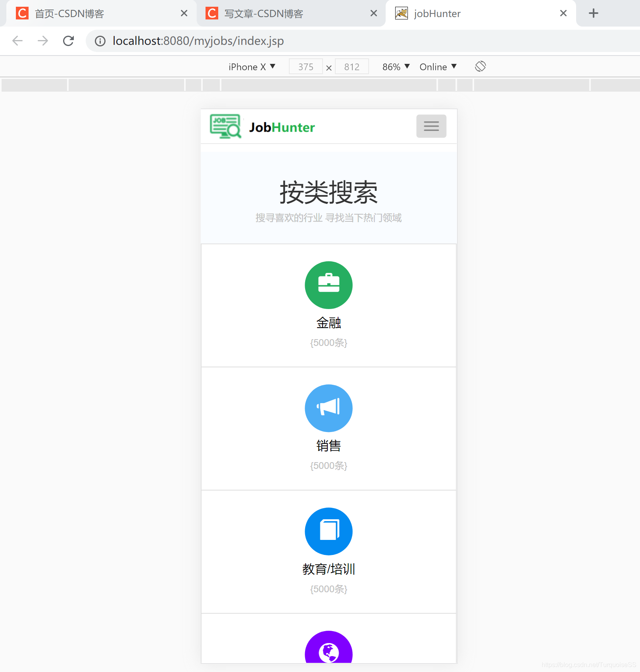Edit the viewport width field 375
Image resolution: width=640 pixels, height=672 pixels.
[306, 67]
